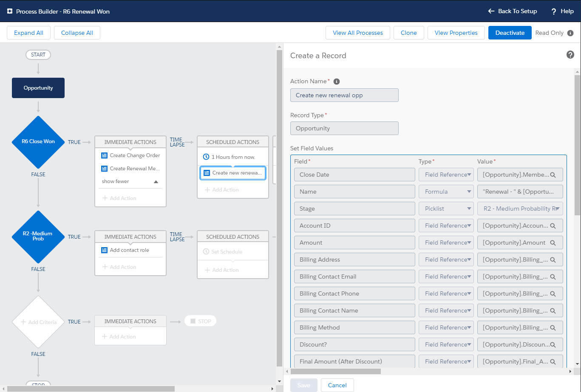The image size is (581, 392).
Task: Click the Add contact role action
Action: (130, 250)
